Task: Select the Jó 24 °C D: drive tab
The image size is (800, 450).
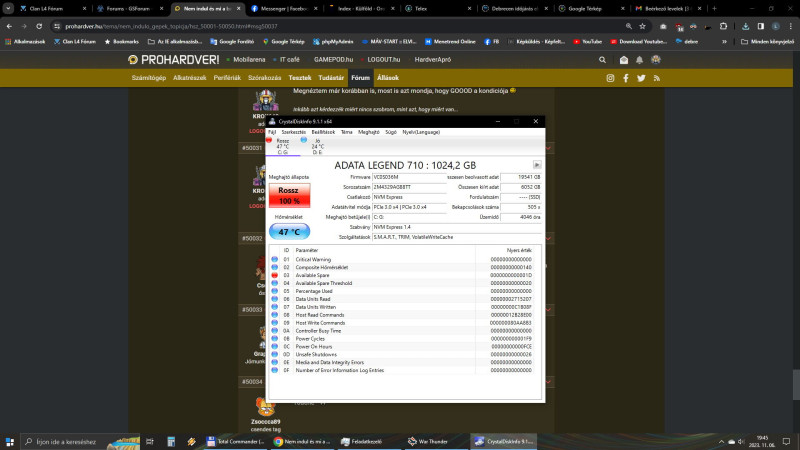Action: coord(317,146)
